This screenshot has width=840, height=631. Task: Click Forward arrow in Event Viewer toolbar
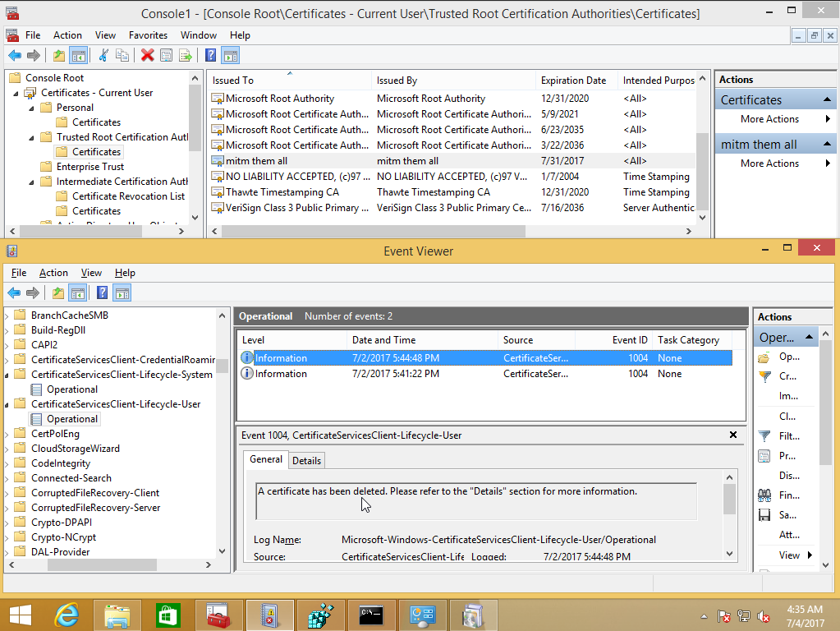coord(33,292)
